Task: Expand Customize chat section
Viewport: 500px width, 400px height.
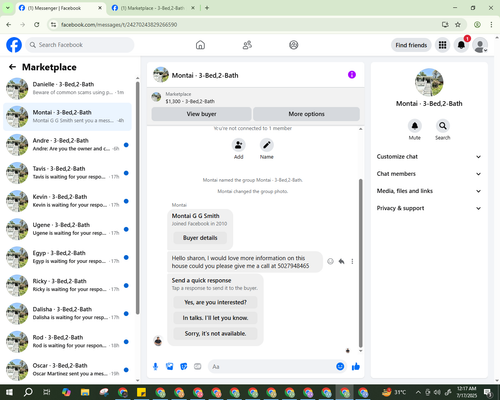Action: 429,157
